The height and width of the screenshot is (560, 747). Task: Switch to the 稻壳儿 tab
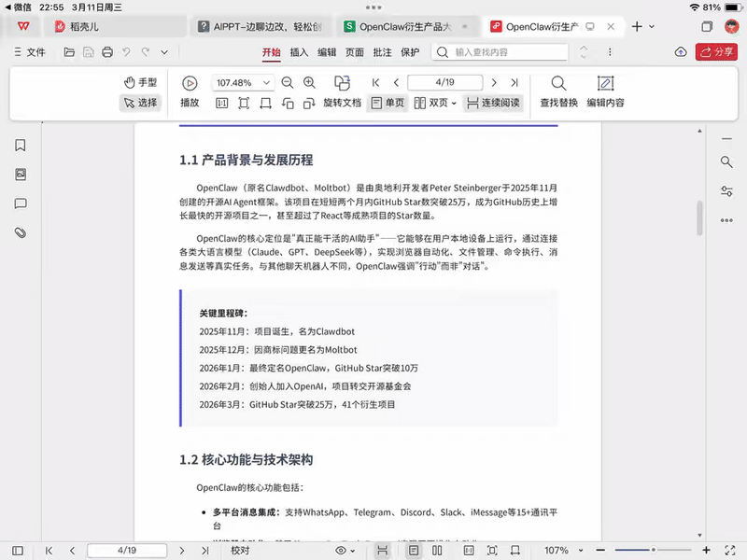114,27
